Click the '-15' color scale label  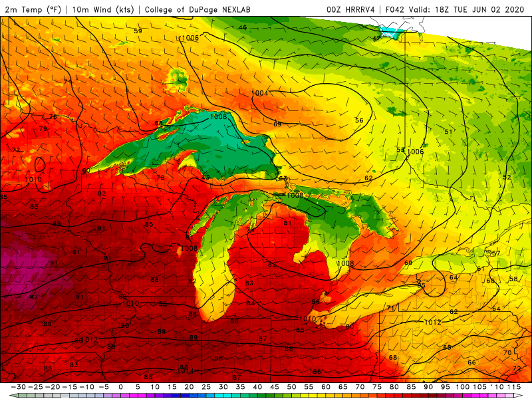pos(70,387)
